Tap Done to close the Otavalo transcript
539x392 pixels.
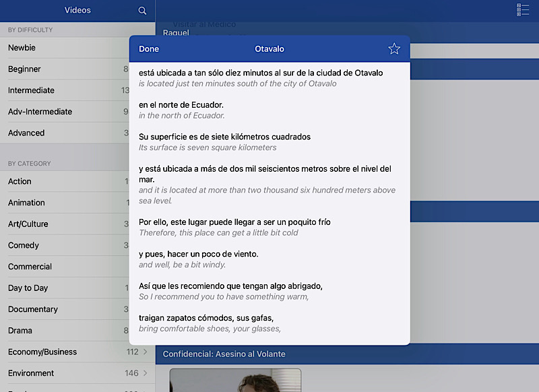coord(149,48)
